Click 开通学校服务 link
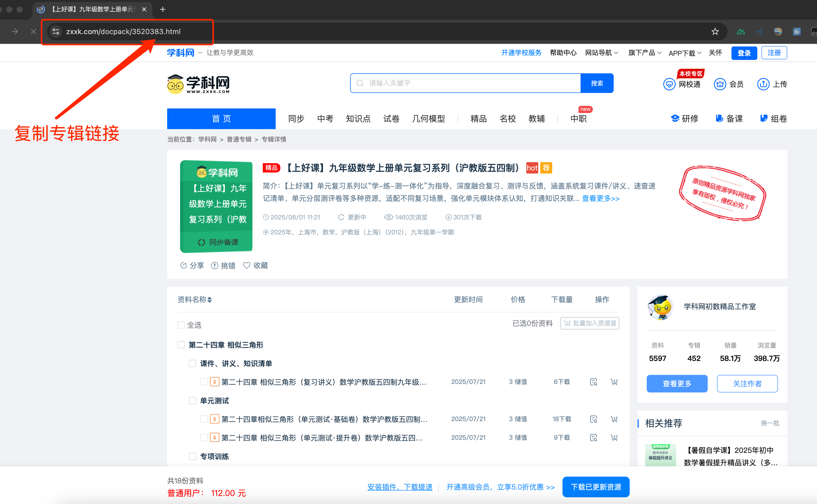This screenshot has width=817, height=504. click(x=521, y=53)
